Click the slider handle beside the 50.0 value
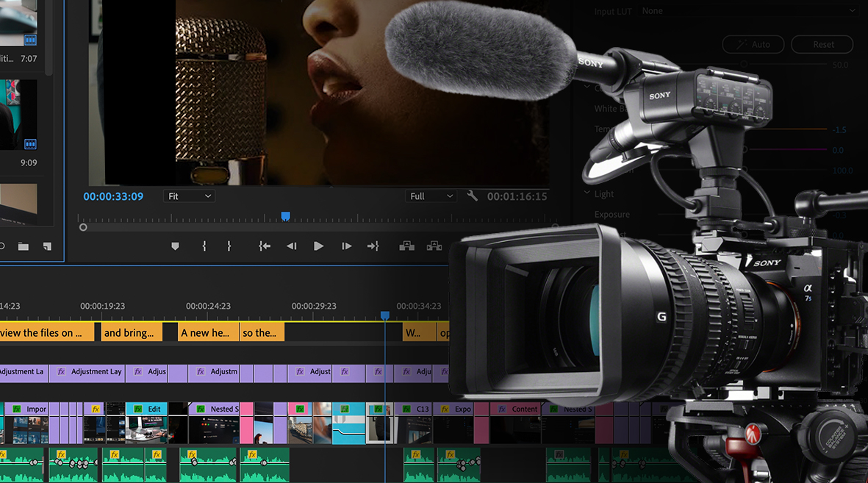The height and width of the screenshot is (483, 868). [x=744, y=64]
